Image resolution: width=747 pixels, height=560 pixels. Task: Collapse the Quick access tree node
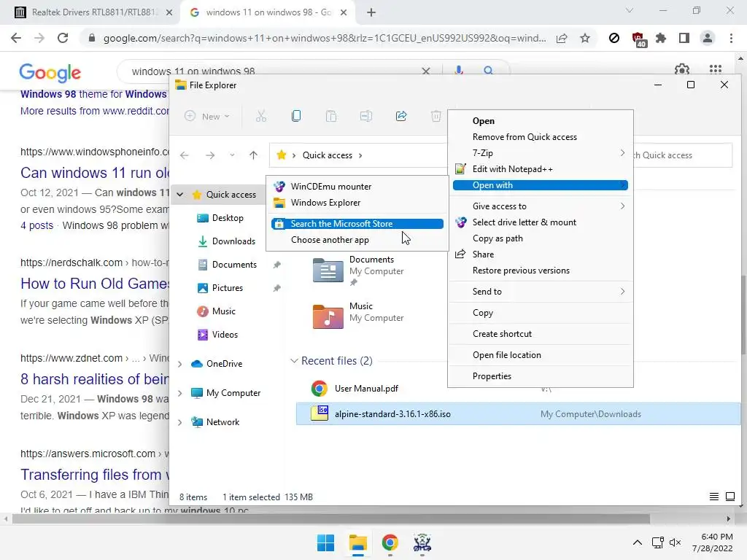(179, 194)
